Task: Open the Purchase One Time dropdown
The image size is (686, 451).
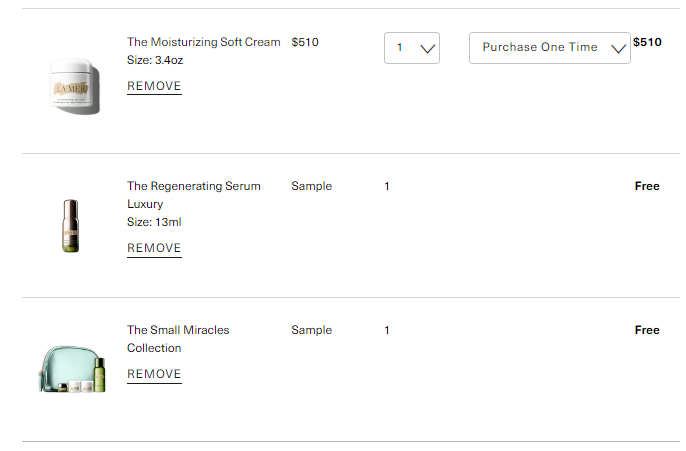Action: [550, 48]
